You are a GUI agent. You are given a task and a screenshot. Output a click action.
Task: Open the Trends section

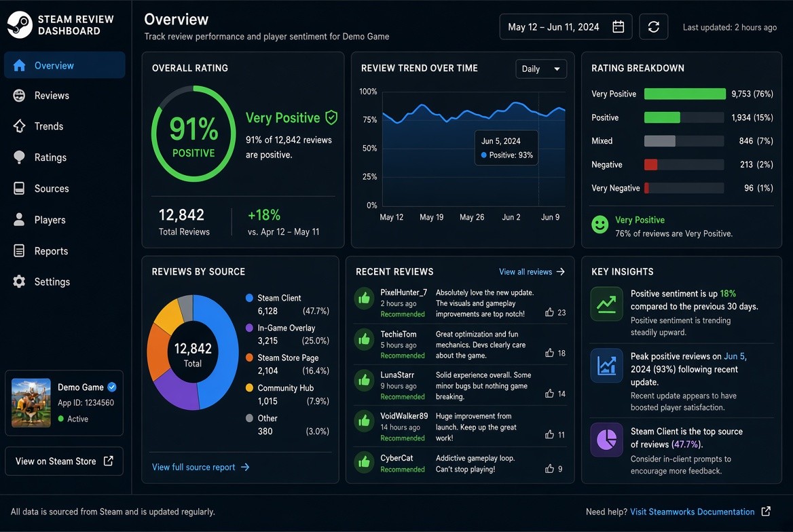point(64,126)
